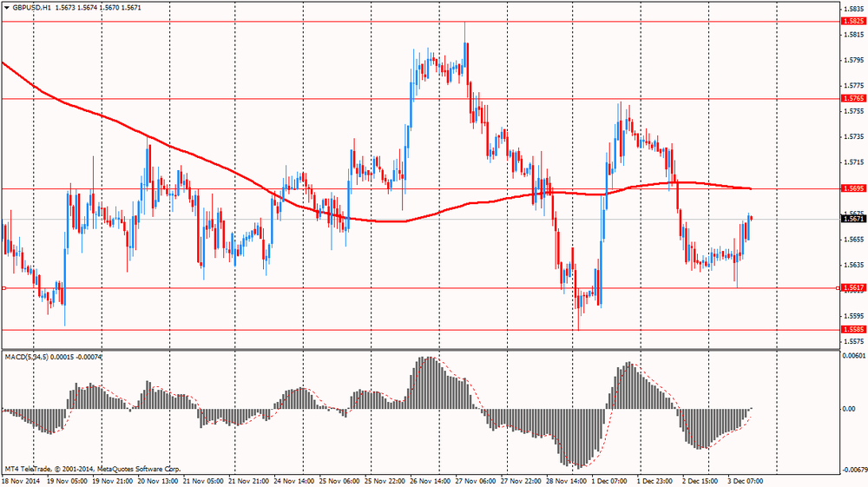Select the red 1.5695 price level label
Screen dimensions: 868x487
[x=853, y=188]
